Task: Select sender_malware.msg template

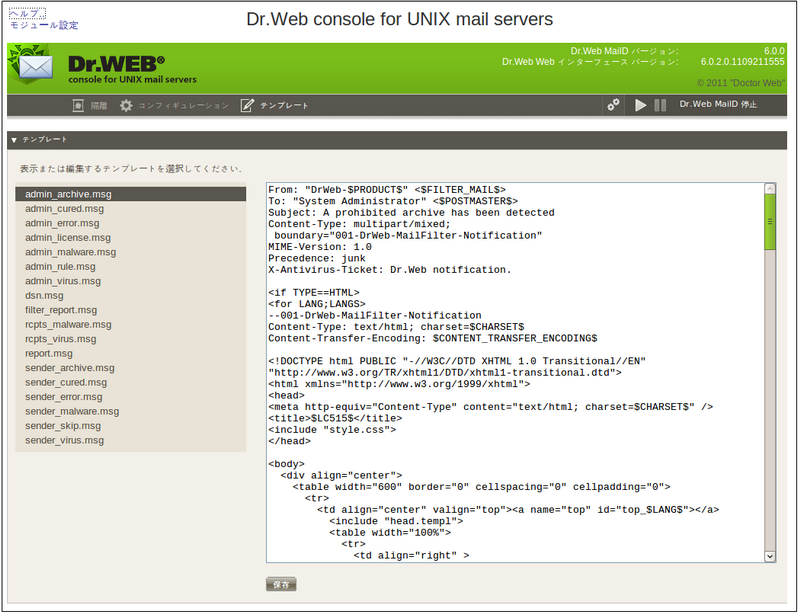Action: [131, 411]
